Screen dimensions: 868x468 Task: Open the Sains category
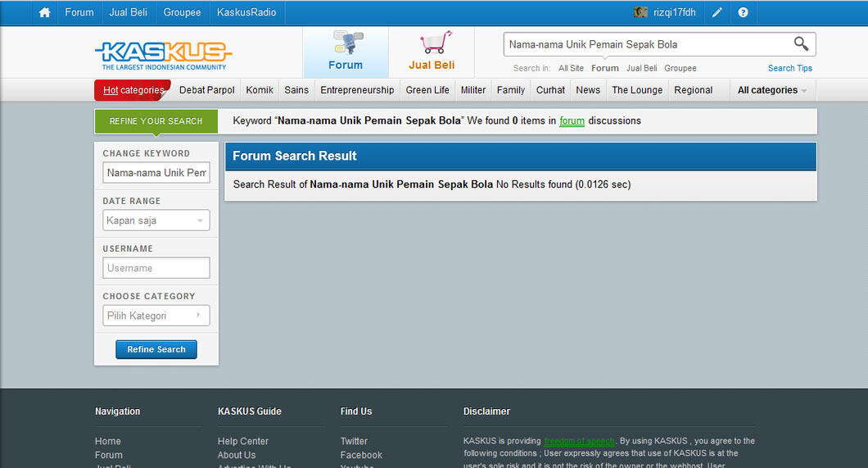[296, 90]
